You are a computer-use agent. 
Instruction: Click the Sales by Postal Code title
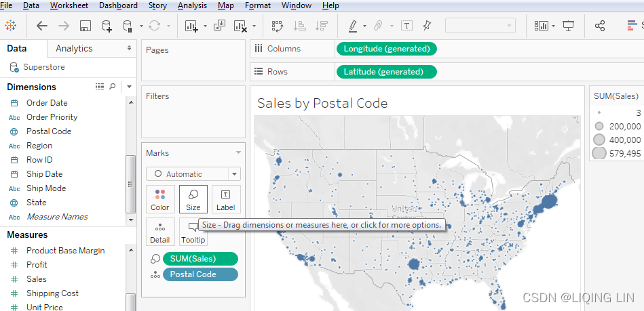(x=322, y=103)
